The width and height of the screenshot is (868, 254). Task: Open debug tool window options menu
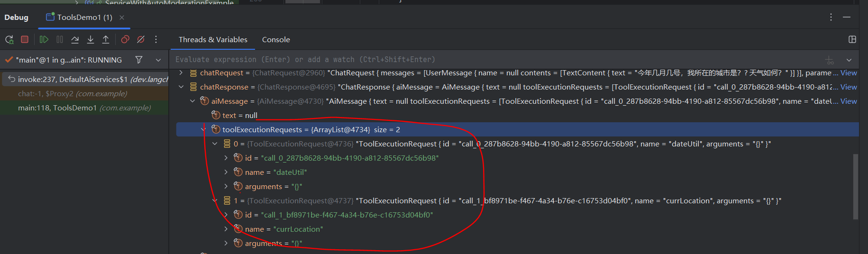(831, 17)
